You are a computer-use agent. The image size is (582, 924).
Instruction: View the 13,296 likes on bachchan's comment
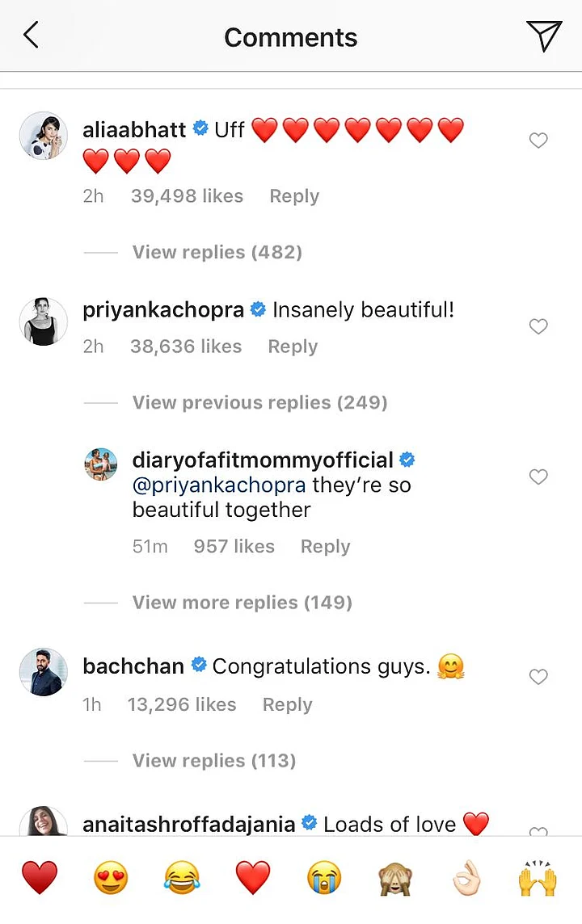182,704
